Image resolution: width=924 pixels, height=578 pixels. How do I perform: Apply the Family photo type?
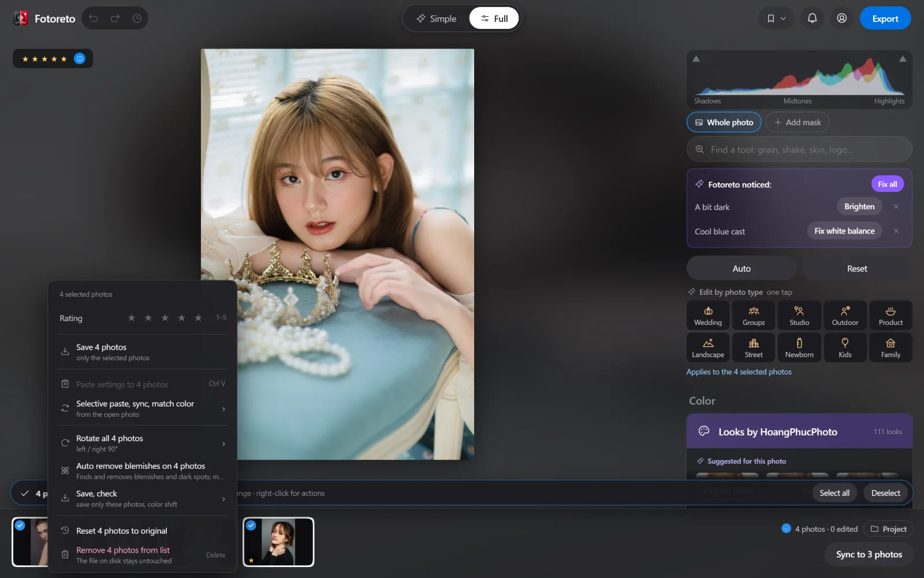[x=891, y=348]
